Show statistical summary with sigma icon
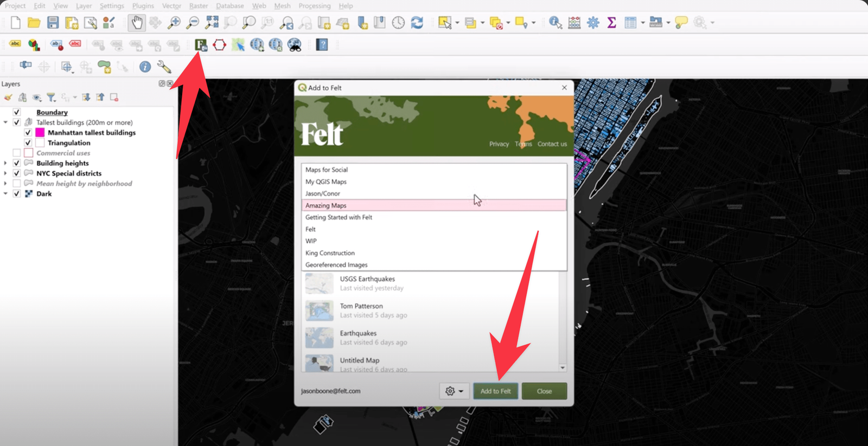Screen dimensions: 868x446 click(611, 23)
